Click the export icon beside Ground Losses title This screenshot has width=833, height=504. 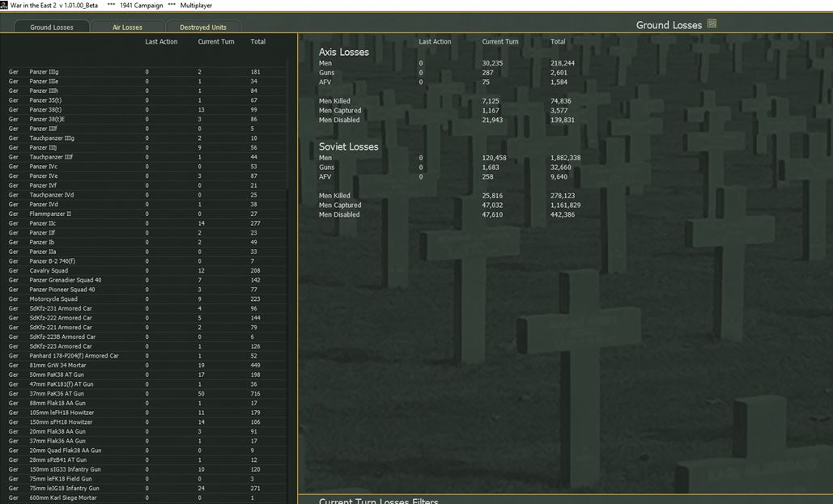[712, 24]
